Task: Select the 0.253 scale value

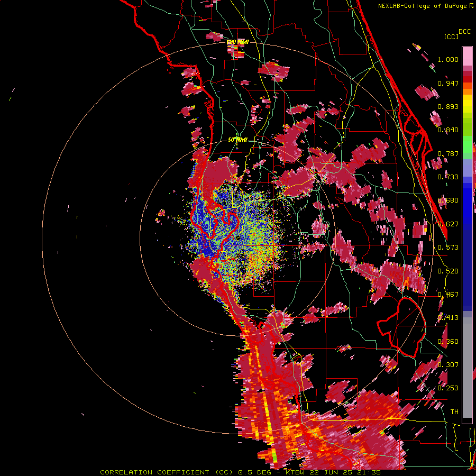Action: pyautogui.click(x=448, y=388)
